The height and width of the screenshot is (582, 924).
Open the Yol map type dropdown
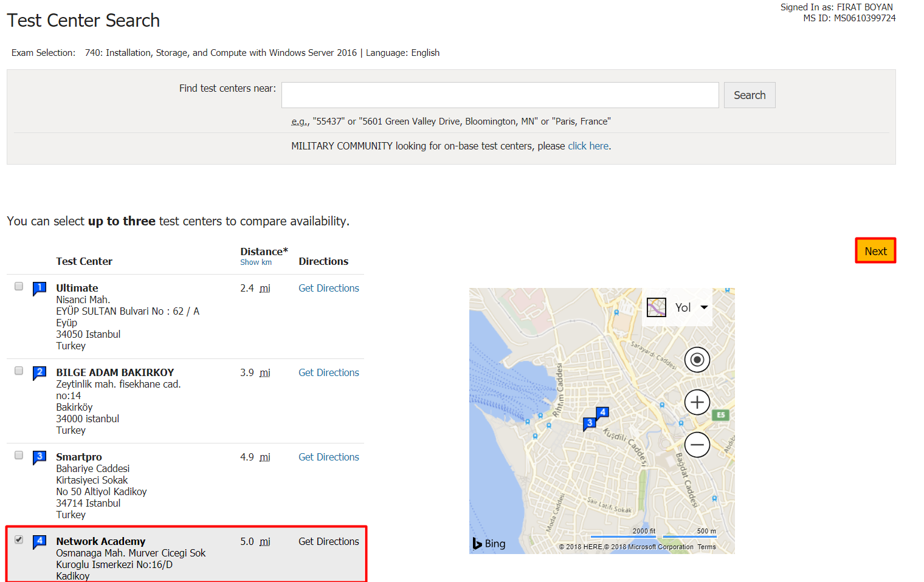pos(691,307)
